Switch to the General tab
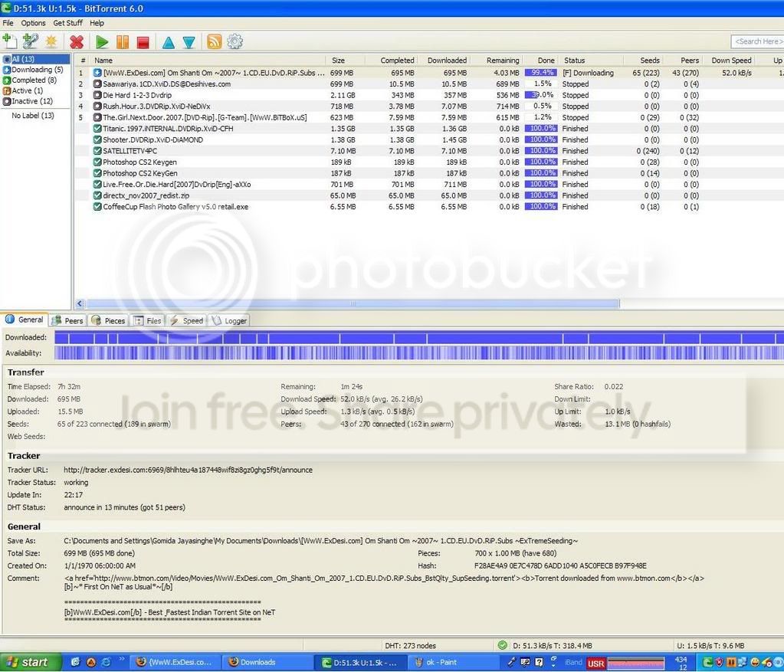The height and width of the screenshot is (672, 784). [25, 320]
